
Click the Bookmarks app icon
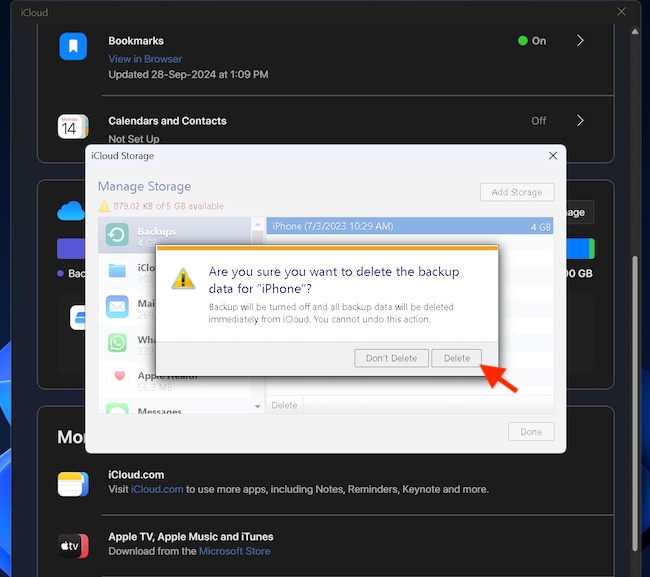click(x=73, y=47)
